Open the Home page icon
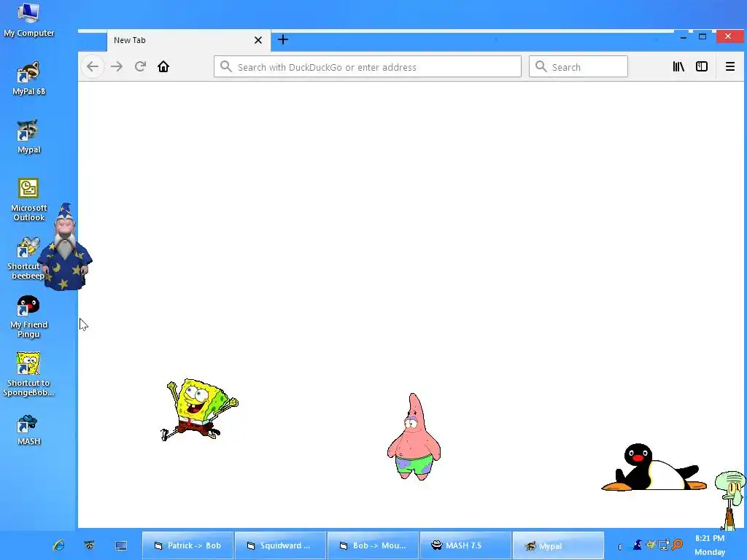 click(x=163, y=66)
